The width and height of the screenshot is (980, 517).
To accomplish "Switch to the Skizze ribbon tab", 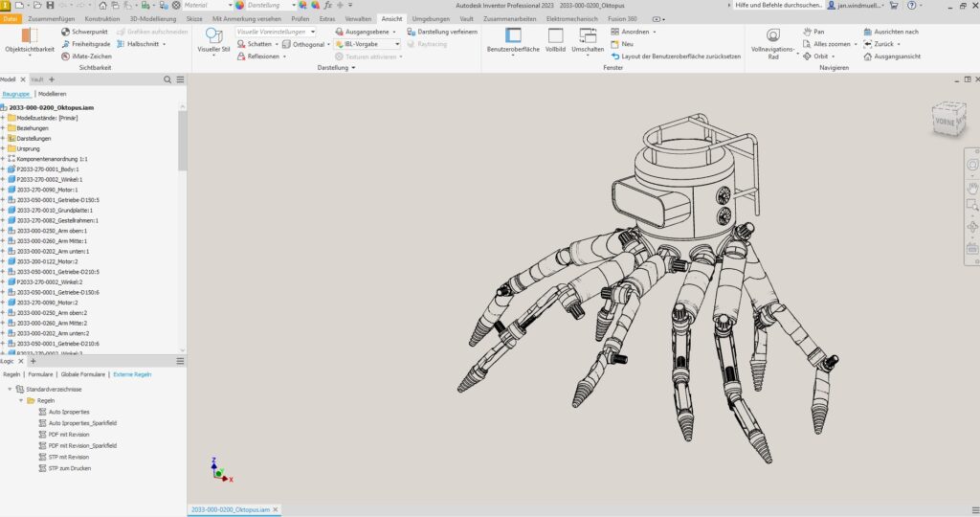I will 193,19.
